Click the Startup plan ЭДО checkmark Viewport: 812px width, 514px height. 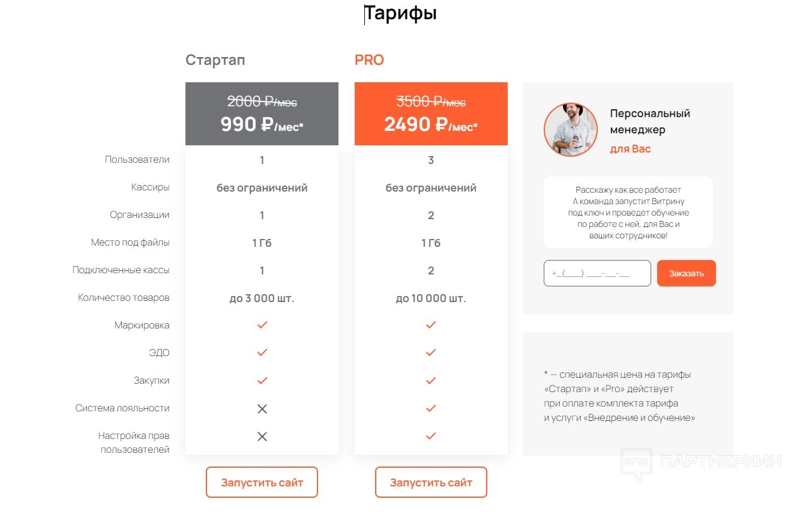(x=262, y=352)
